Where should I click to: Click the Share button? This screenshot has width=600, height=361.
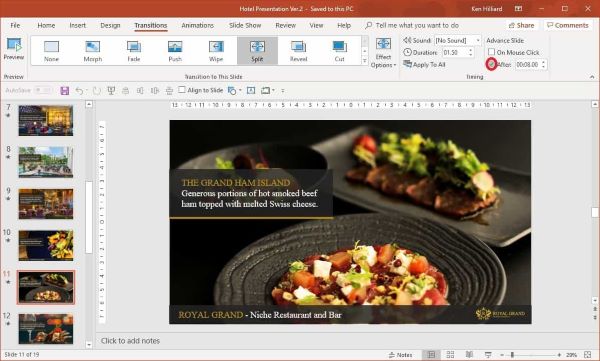[522, 25]
